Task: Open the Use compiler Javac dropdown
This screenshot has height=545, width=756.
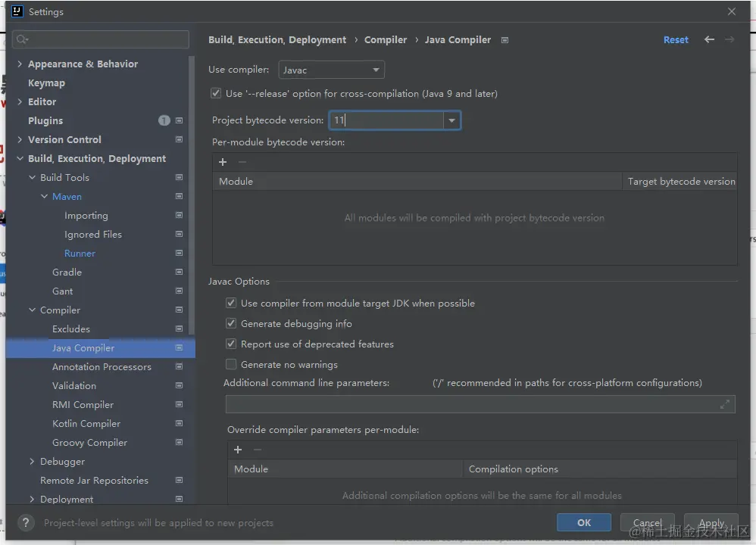Action: point(331,70)
